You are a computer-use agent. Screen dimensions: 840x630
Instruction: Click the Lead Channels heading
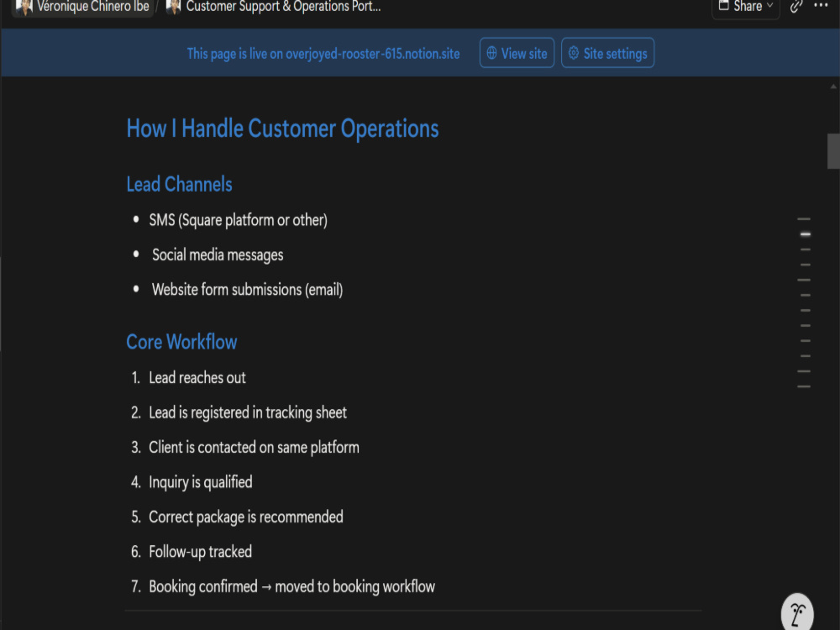click(x=179, y=184)
